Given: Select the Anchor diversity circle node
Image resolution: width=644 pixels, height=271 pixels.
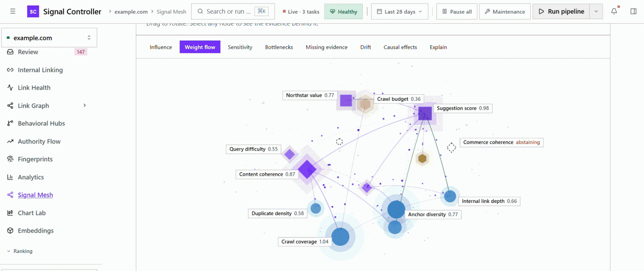Looking at the screenshot, I should 396,210.
